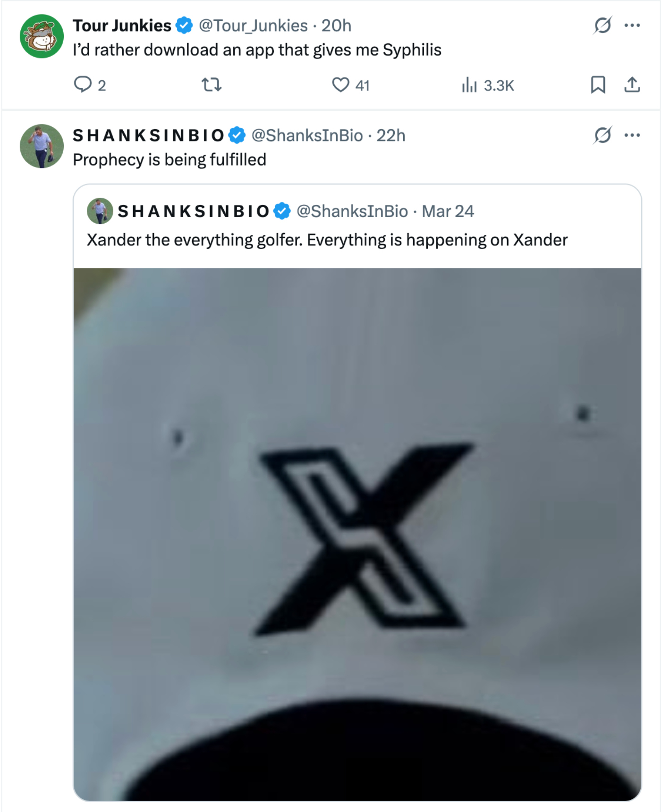Open more options for Tour Junkies tweet
Viewport: 661px width, 812px height.
pos(632,25)
